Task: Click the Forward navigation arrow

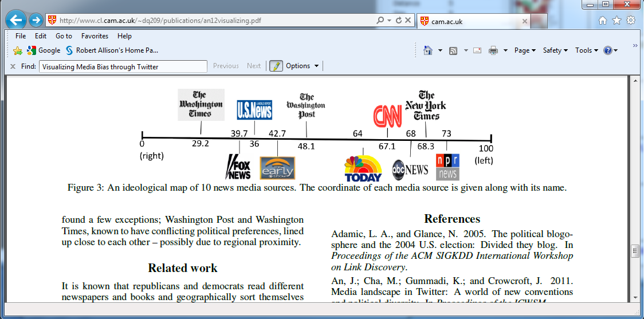Action: (36, 21)
